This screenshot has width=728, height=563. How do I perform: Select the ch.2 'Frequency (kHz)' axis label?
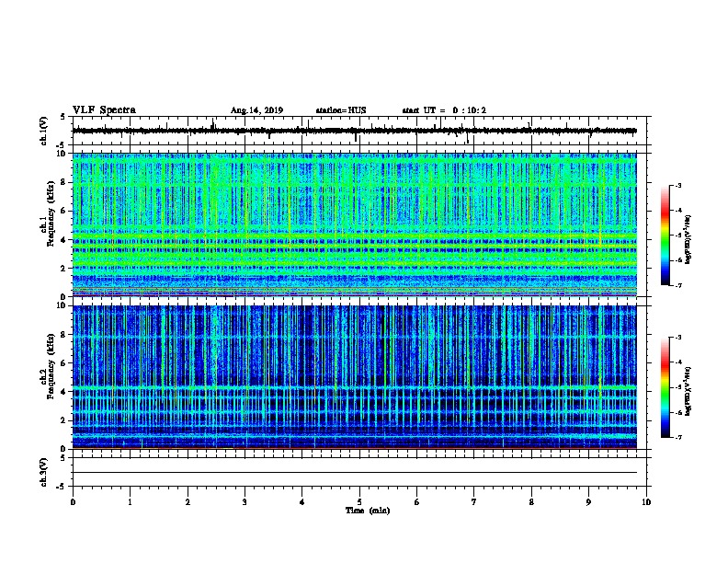click(51, 366)
